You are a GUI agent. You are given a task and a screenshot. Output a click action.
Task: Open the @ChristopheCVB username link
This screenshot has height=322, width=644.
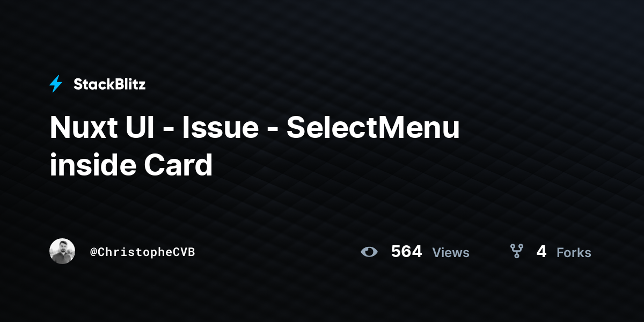[x=142, y=252]
